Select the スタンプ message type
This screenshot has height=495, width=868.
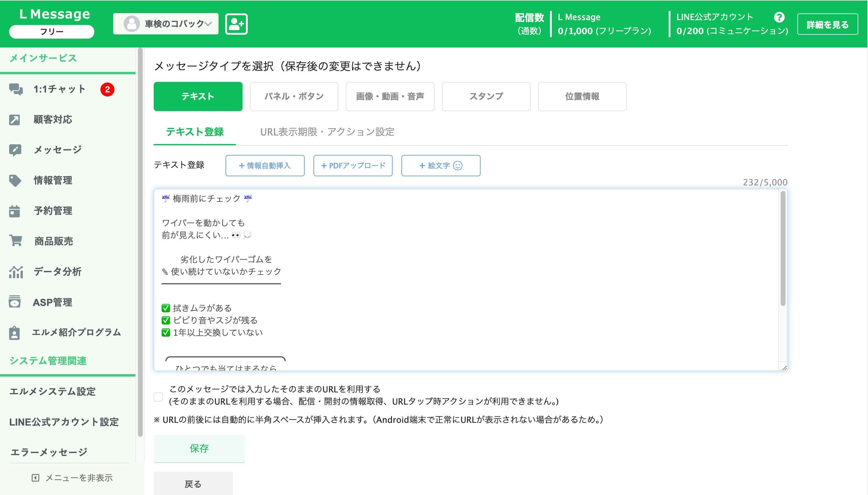click(486, 97)
